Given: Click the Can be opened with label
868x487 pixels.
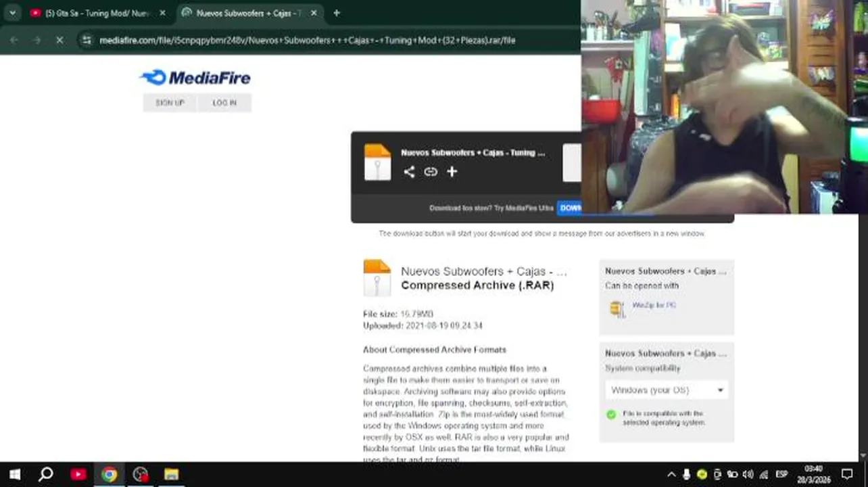Looking at the screenshot, I should (642, 286).
